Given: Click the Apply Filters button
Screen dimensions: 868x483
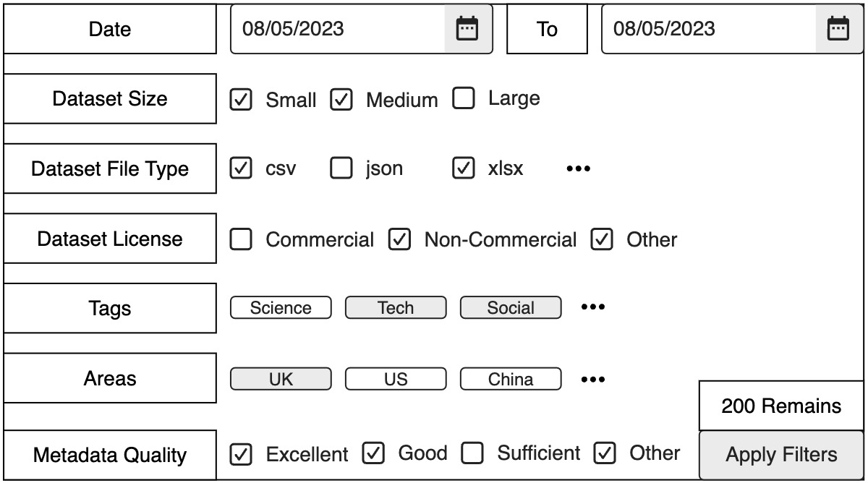Looking at the screenshot, I should pos(781,455).
